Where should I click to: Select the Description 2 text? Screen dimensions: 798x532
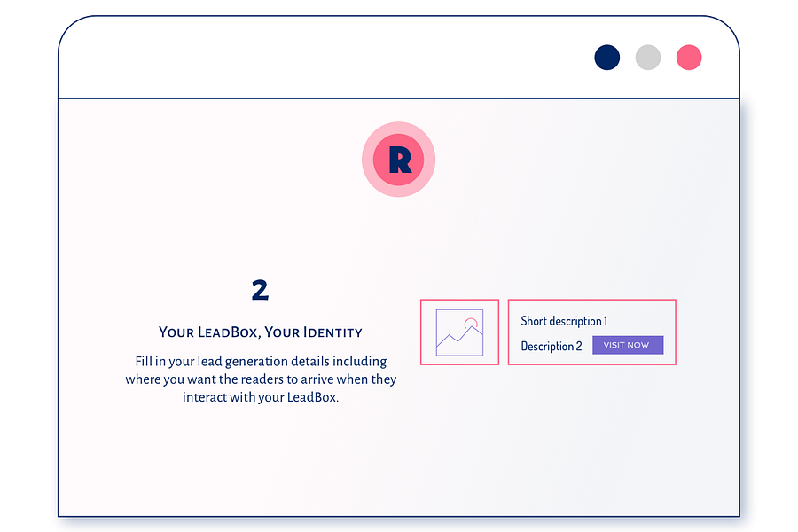pos(552,346)
